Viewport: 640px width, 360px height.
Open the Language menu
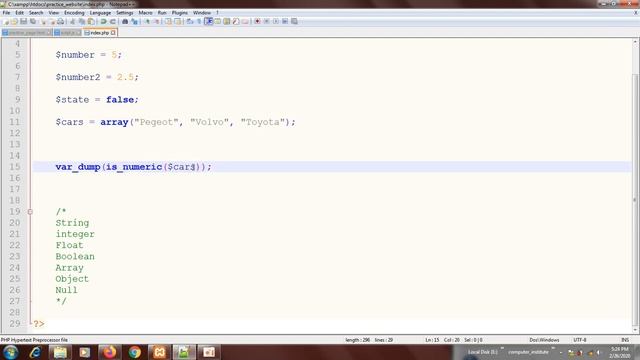click(100, 13)
